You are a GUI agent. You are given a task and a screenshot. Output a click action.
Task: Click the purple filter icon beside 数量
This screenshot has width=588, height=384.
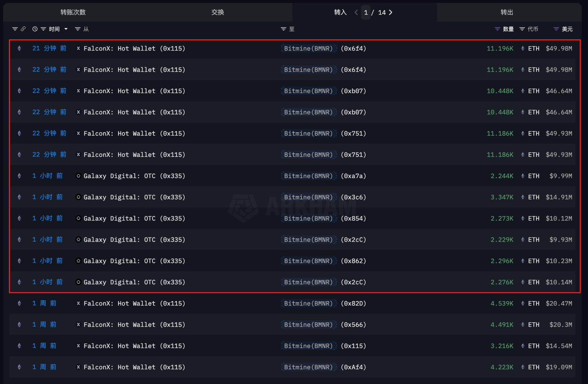pyautogui.click(x=497, y=29)
